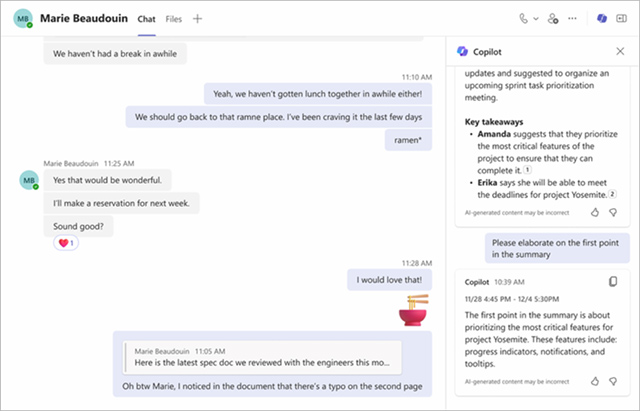Thumbs up the Key takeaways response
This screenshot has width=640, height=411.
pos(594,212)
